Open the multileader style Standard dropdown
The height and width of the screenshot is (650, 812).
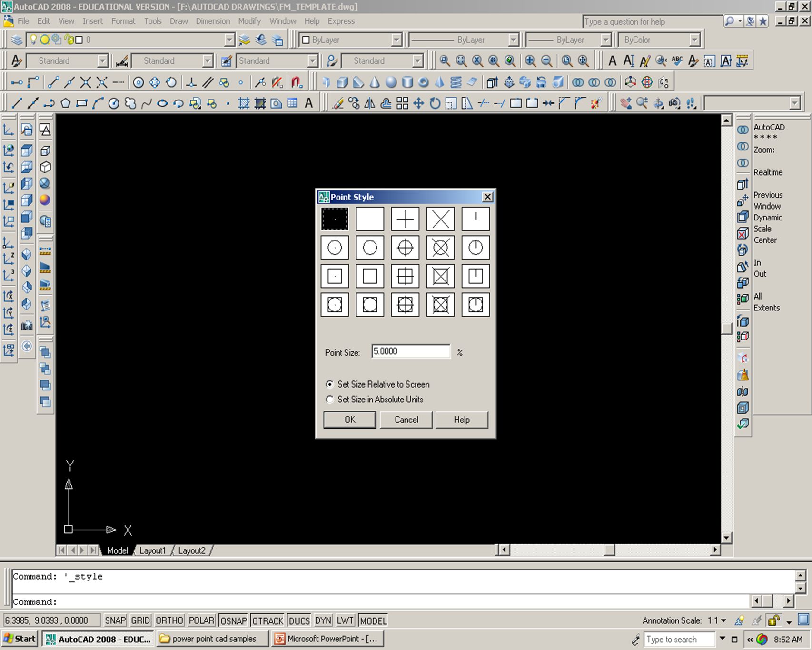(x=417, y=61)
